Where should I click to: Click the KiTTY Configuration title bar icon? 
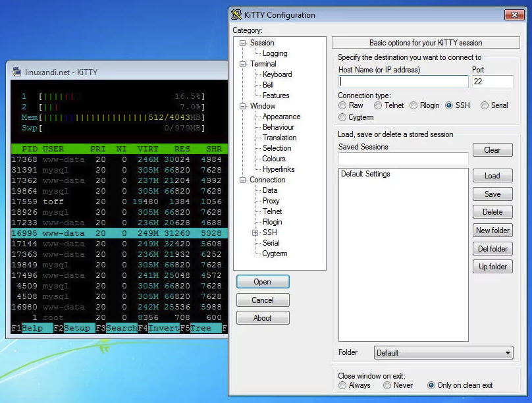coord(236,14)
